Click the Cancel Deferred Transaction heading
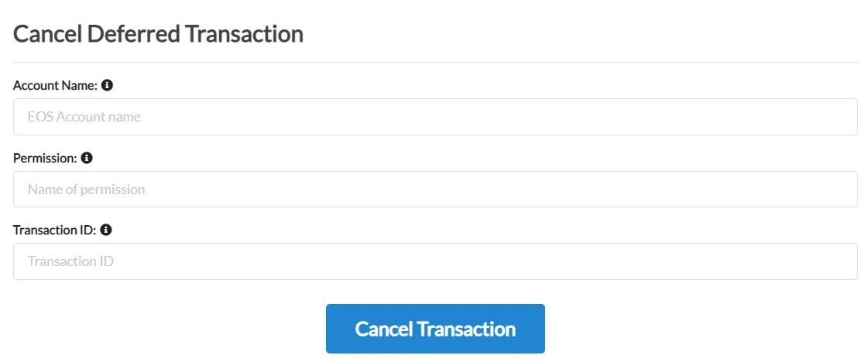 point(158,34)
